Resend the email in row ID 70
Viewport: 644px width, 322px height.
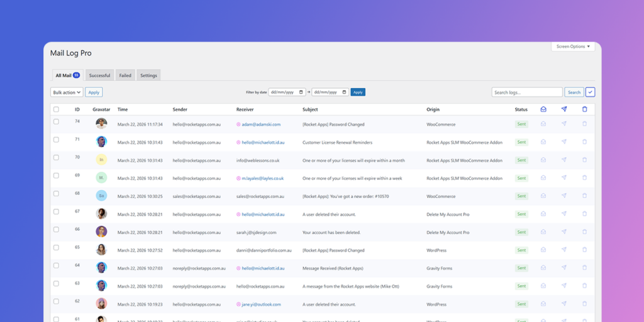click(x=564, y=160)
